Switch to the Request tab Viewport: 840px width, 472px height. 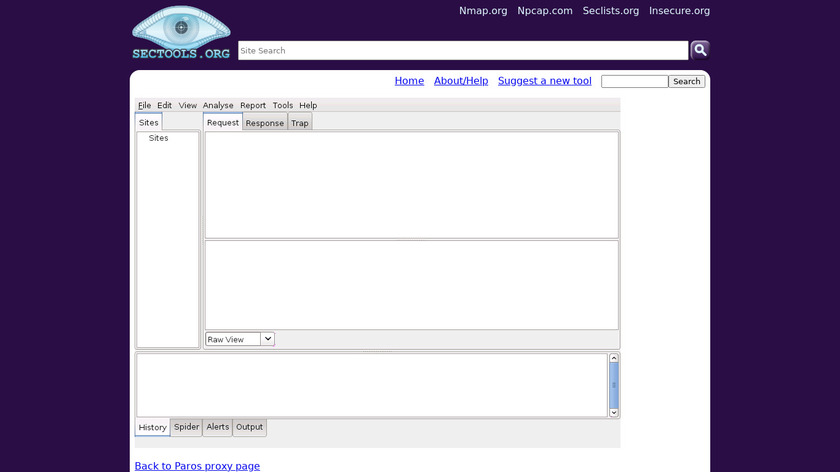tap(223, 123)
